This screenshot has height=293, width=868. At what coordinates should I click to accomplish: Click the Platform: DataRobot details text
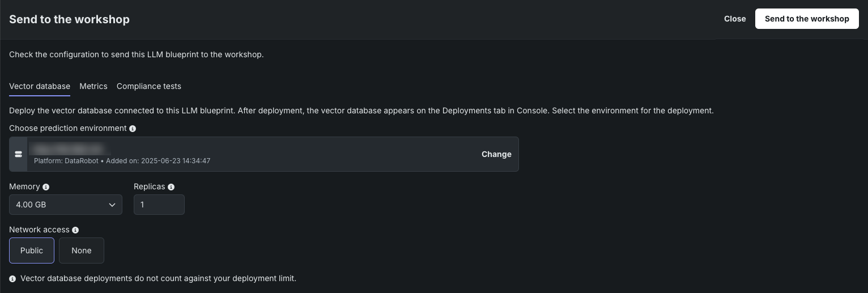(x=122, y=161)
